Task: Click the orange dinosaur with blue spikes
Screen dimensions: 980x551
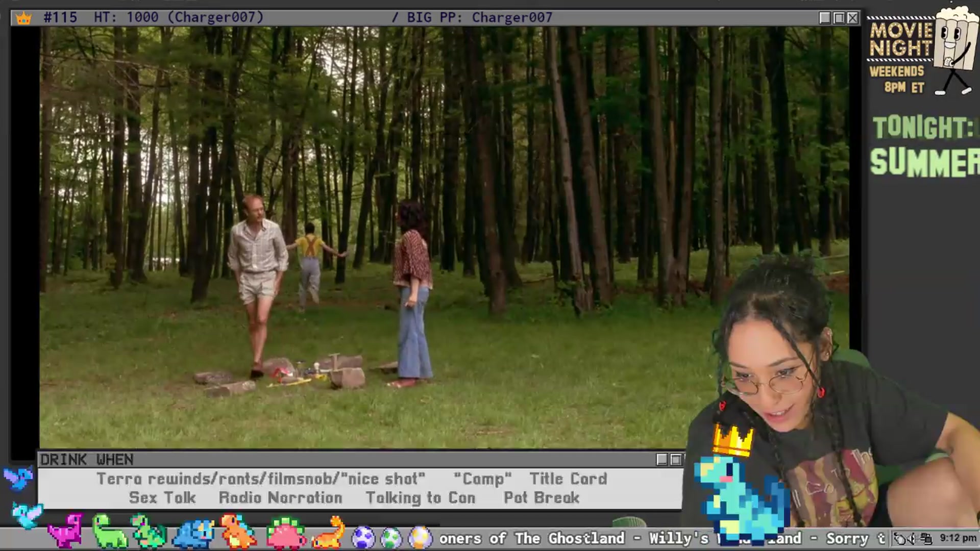Action: [238, 531]
